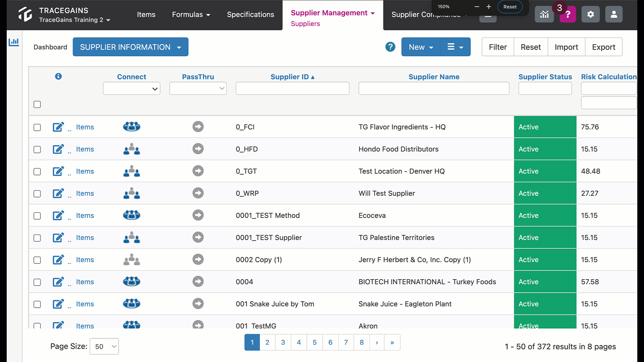The width and height of the screenshot is (644, 362).
Task: Click the PassThru arrow for 0001_TEST Supplier
Action: point(198,237)
